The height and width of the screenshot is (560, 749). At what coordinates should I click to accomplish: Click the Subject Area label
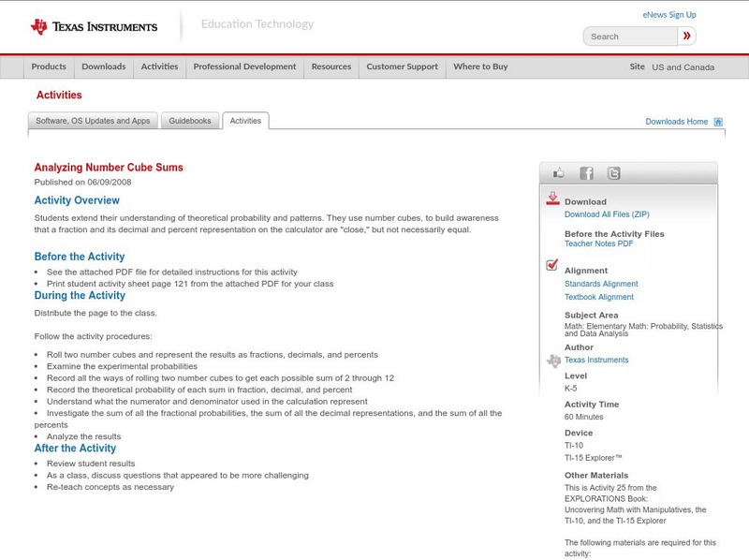click(x=592, y=316)
